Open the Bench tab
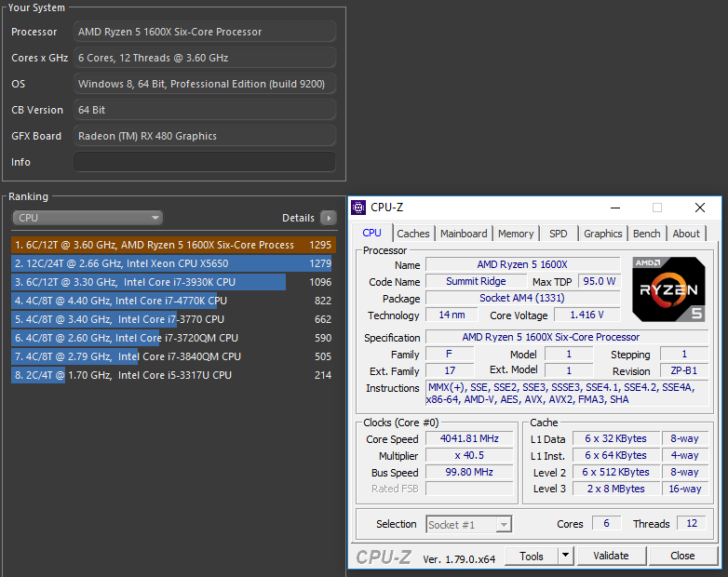The image size is (728, 577). click(x=646, y=234)
